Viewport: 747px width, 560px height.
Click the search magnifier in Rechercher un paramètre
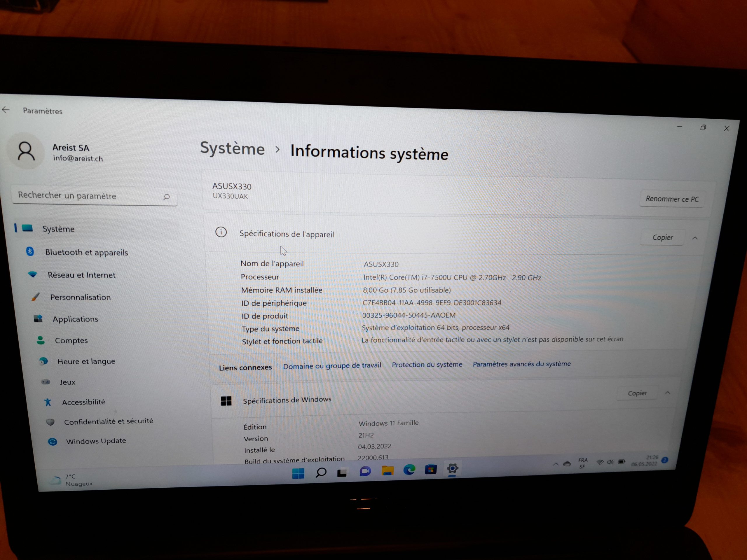point(166,197)
